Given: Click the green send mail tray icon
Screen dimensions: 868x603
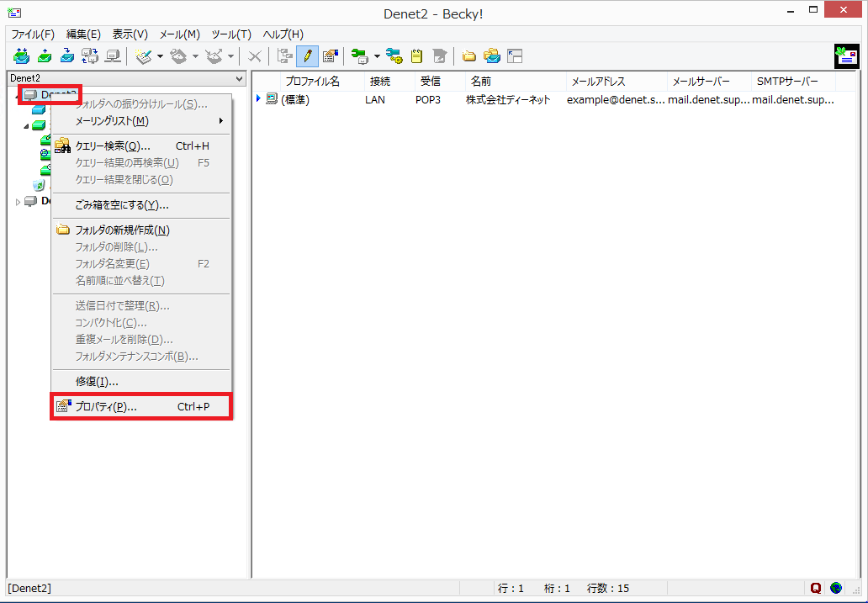Looking at the screenshot, I should point(45,56).
